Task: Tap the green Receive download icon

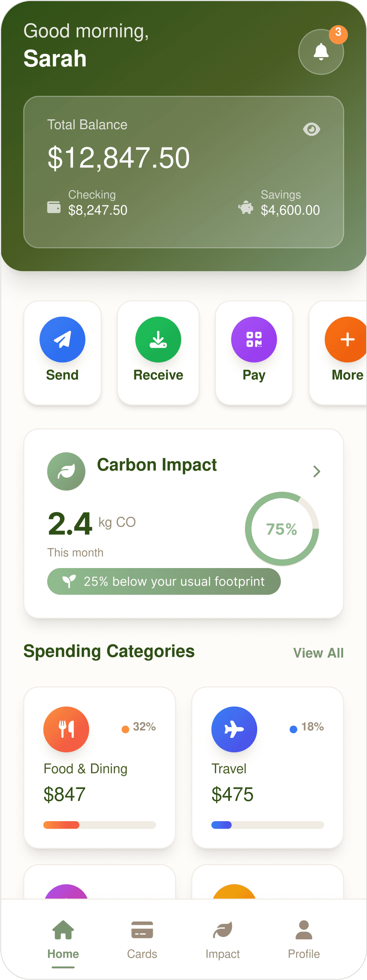Action: 158,339
